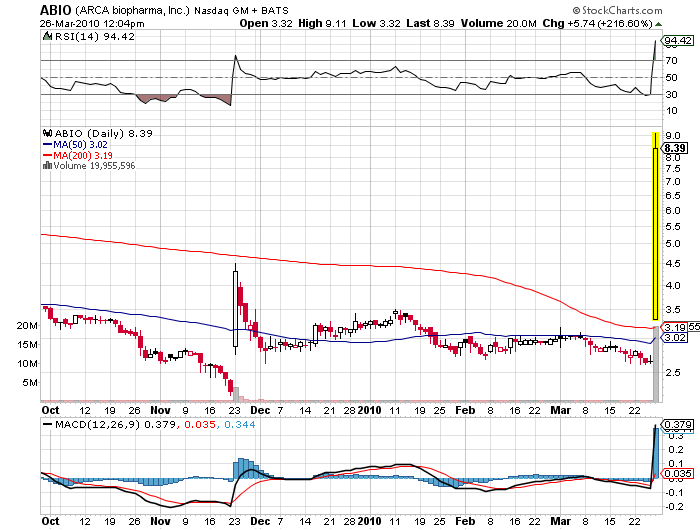Screen dimensions: 700x530
Task: Click the "MA(50) 3.02" legend text
Action: 80,144
